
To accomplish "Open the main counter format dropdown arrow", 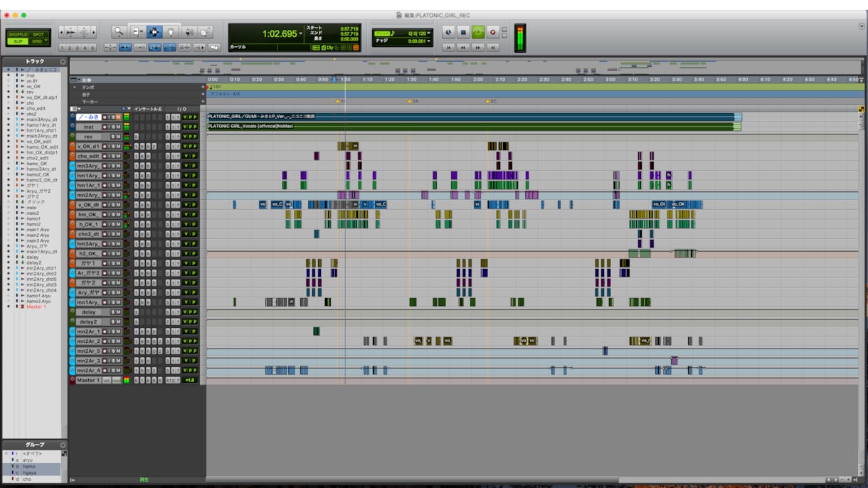I will tap(301, 33).
